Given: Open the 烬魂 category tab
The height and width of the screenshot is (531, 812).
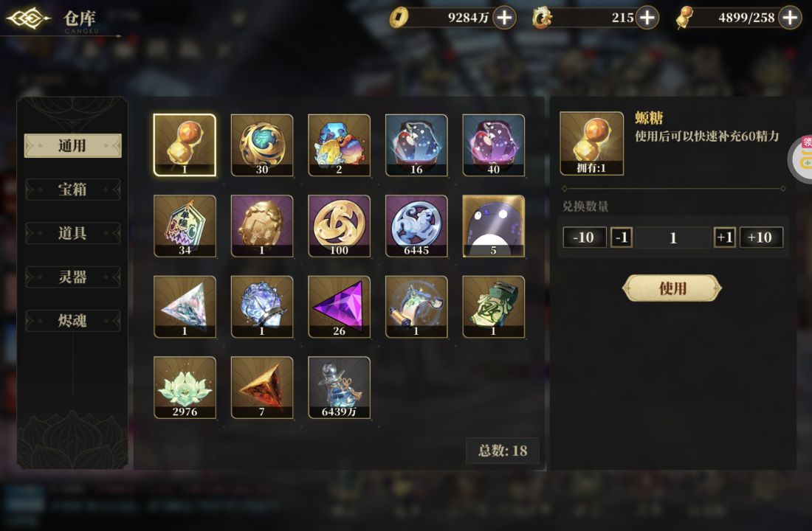Looking at the screenshot, I should (72, 321).
